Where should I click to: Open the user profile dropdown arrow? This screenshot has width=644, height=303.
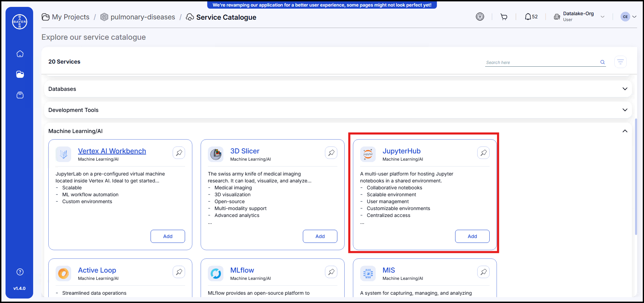pyautogui.click(x=634, y=17)
